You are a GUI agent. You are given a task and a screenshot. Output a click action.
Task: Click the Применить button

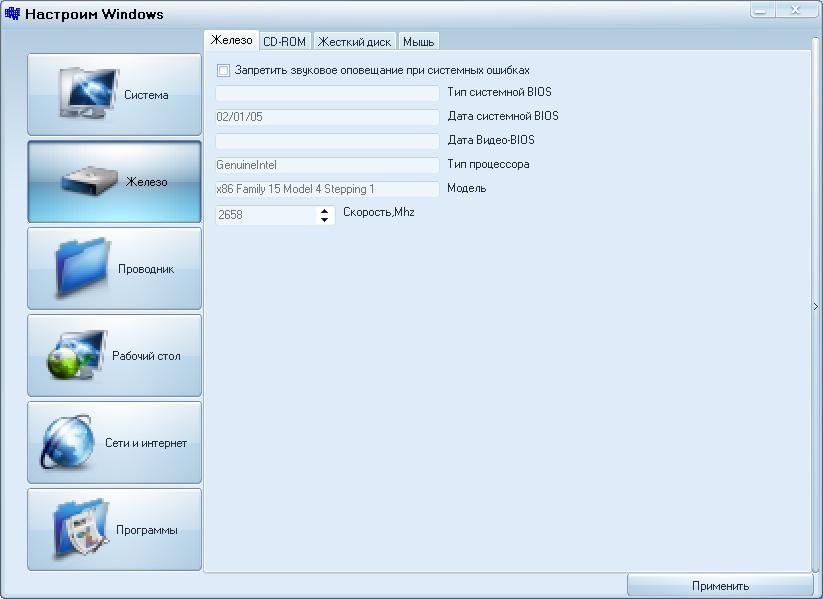(720, 585)
